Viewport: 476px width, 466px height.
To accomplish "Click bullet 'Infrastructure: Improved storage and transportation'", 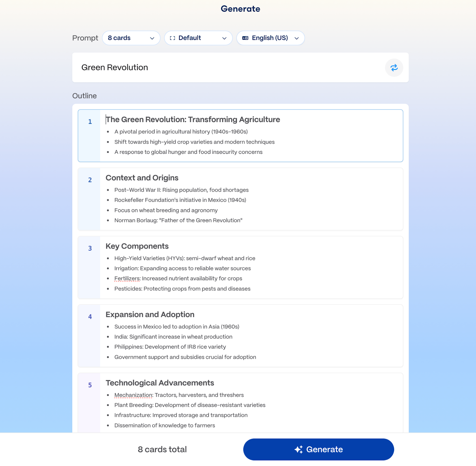I will (x=181, y=415).
